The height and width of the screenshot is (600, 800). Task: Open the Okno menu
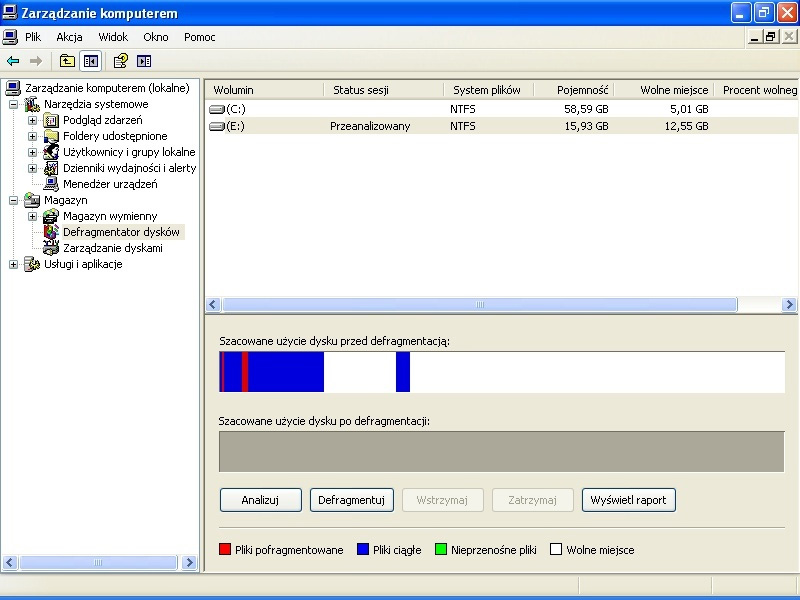pos(156,37)
